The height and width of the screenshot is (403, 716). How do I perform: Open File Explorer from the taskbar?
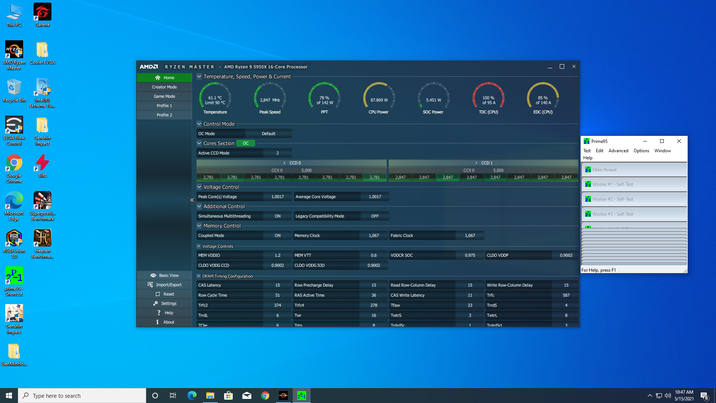(210, 395)
